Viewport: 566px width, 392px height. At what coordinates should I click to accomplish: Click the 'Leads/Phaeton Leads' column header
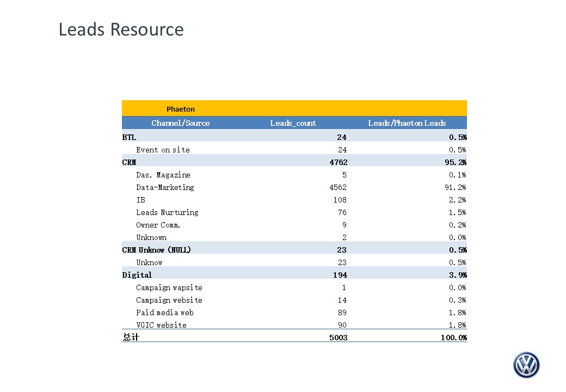[407, 123]
